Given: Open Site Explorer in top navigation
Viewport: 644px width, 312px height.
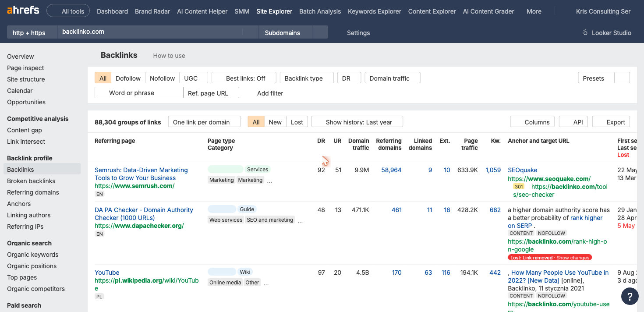Looking at the screenshot, I should tap(274, 11).
